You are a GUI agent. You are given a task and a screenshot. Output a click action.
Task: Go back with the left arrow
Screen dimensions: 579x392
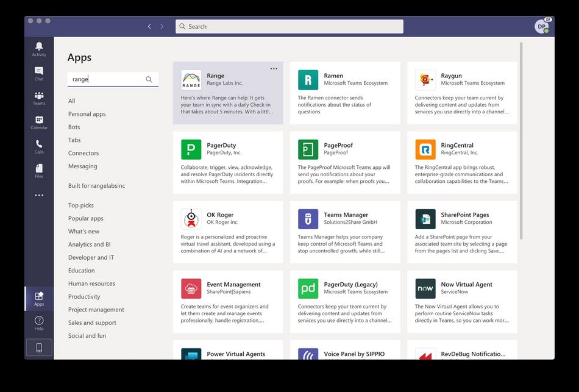149,27
